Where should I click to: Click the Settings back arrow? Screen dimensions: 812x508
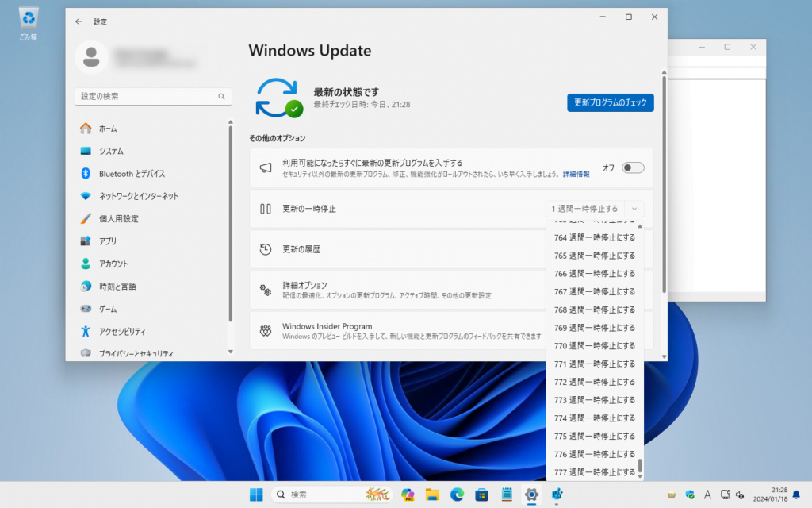coord(79,21)
